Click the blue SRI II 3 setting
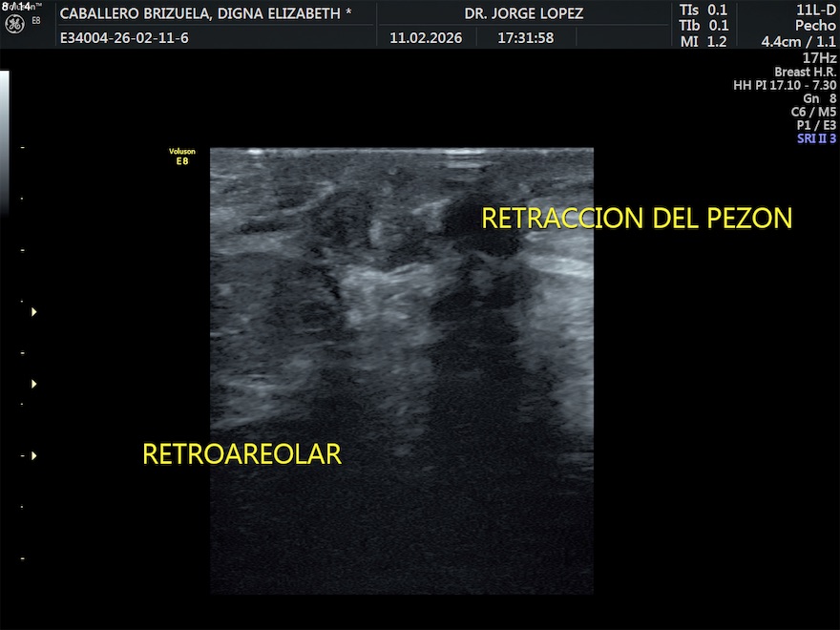The width and height of the screenshot is (840, 630). [816, 138]
